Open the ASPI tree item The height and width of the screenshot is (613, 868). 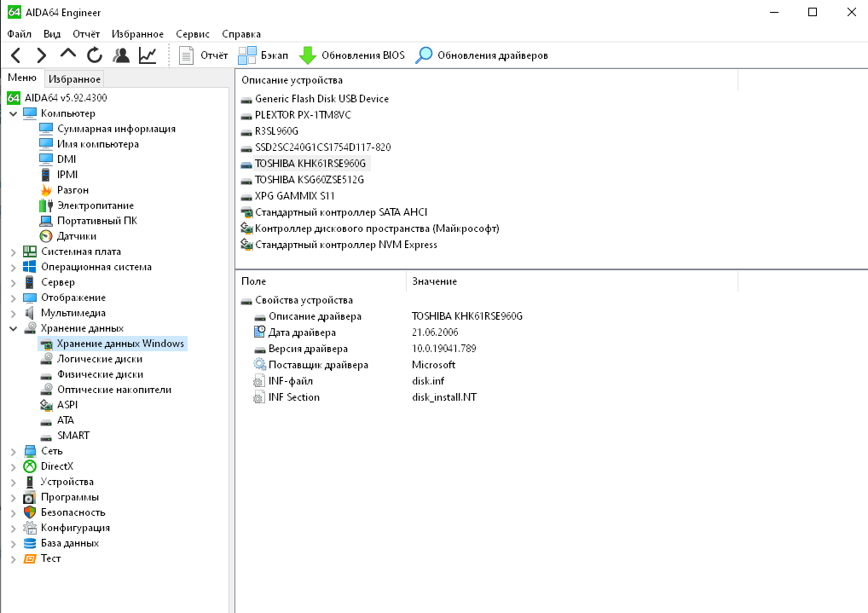point(67,405)
